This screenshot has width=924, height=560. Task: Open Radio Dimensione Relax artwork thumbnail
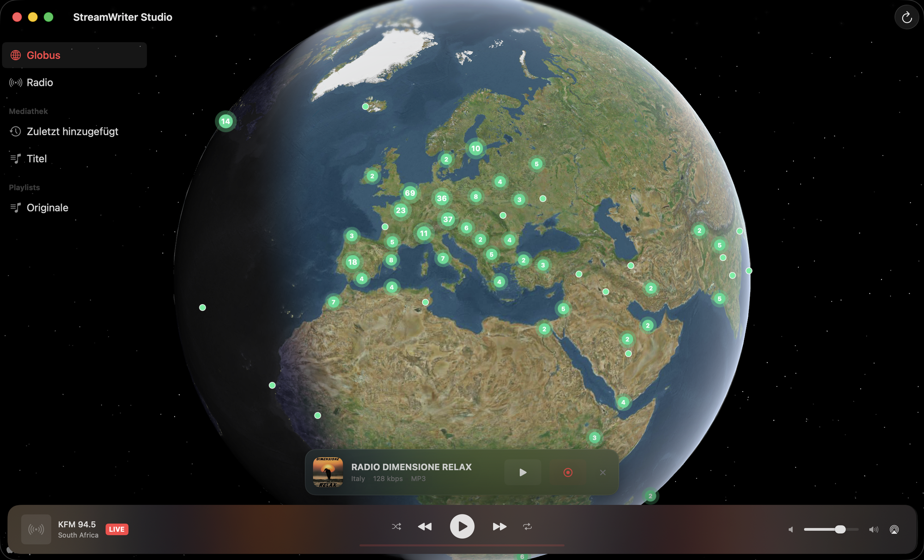point(328,472)
